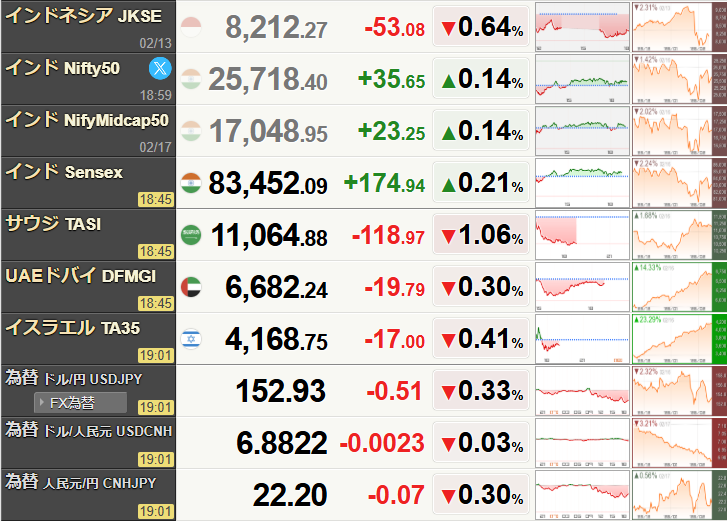Click the India flag beside Sensex value
Viewport: 727px width, 521px height.
[x=191, y=183]
